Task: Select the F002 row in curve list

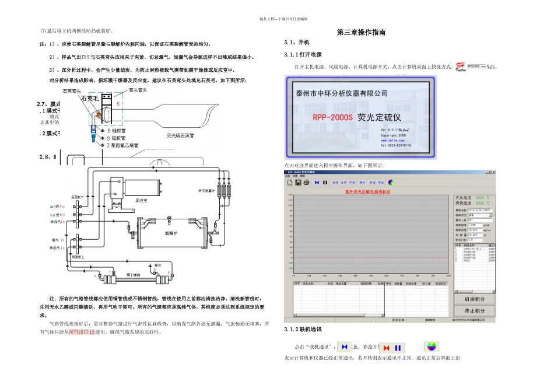Action: [x=475, y=261]
